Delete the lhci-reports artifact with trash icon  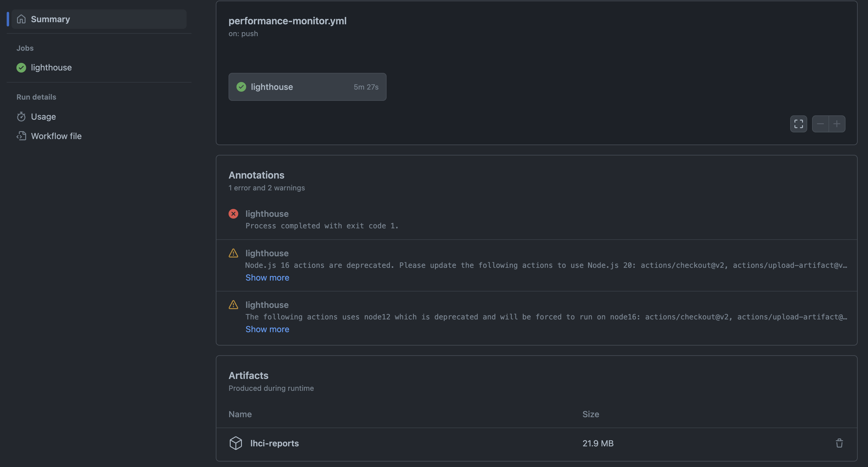pyautogui.click(x=839, y=443)
